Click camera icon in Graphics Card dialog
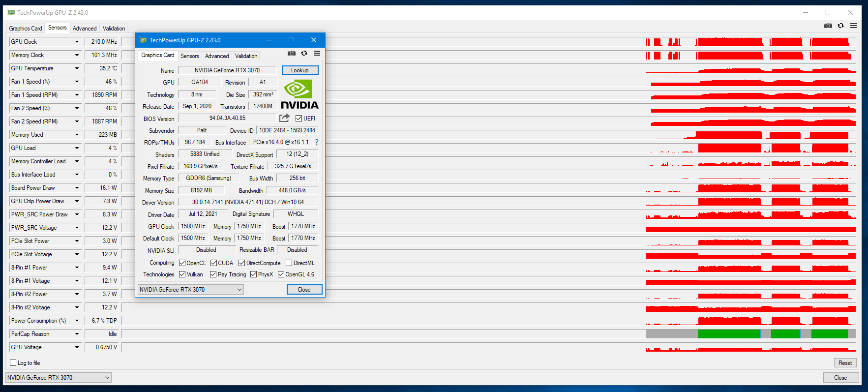Viewport: 868px width, 392px height. (x=292, y=53)
